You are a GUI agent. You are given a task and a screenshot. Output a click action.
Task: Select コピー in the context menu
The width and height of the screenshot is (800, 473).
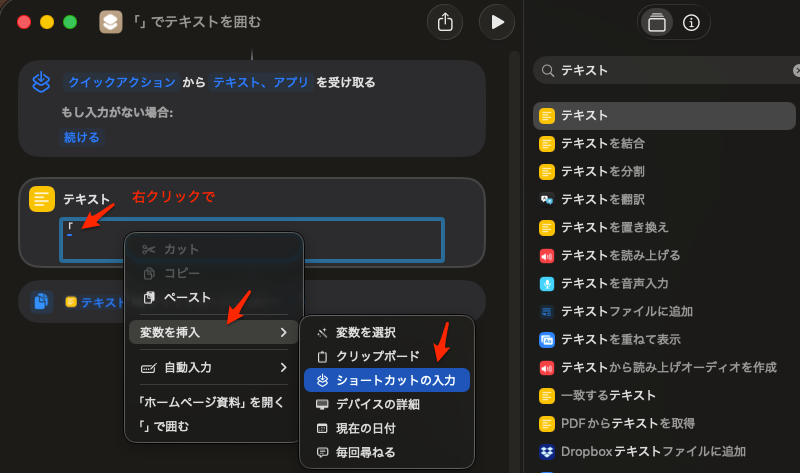pyautogui.click(x=214, y=273)
